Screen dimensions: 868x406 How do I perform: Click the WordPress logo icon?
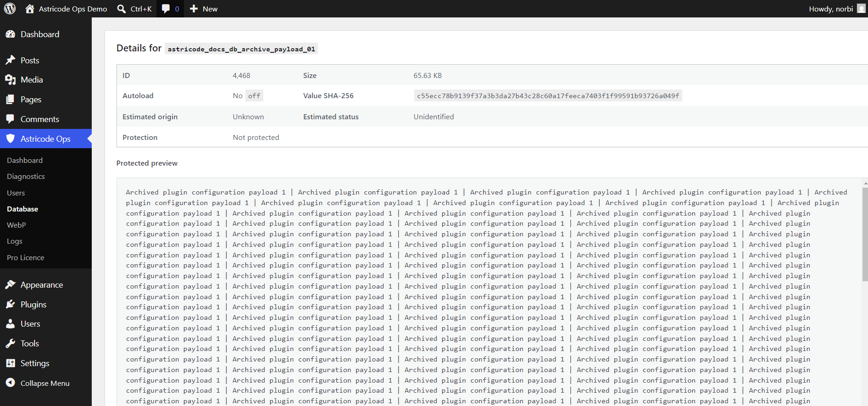(x=10, y=9)
